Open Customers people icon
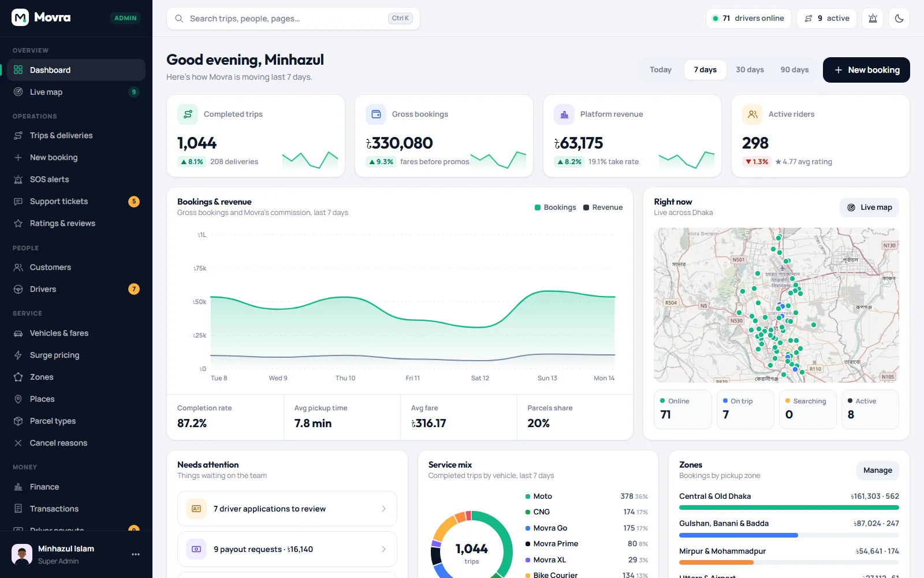The height and width of the screenshot is (578, 924). point(18,267)
